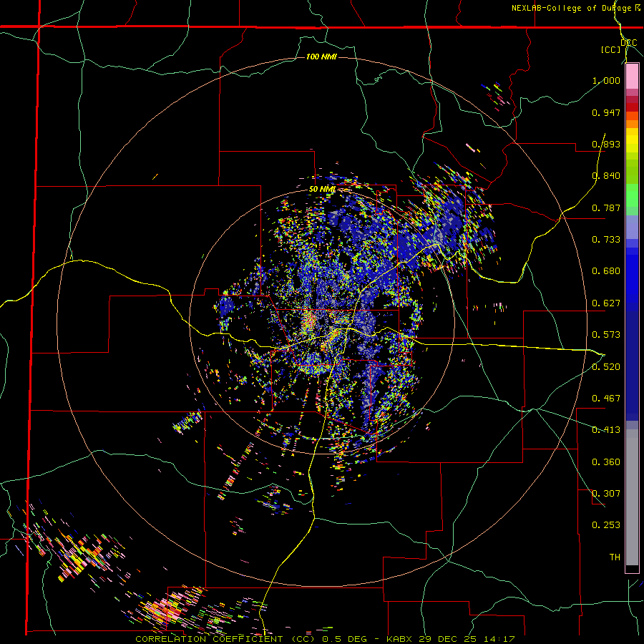Click the KABX station identifier
The image size is (644, 644).
[x=401, y=639]
